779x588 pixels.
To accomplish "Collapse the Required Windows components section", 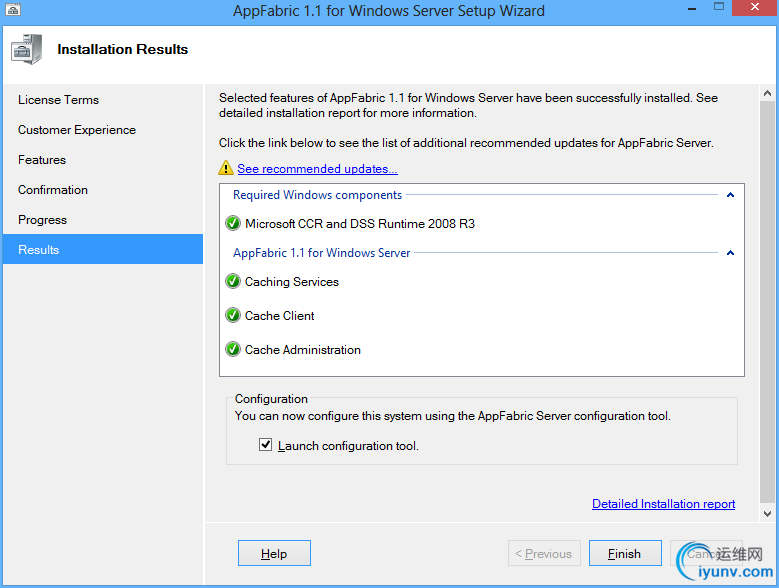I will pyautogui.click(x=730, y=195).
